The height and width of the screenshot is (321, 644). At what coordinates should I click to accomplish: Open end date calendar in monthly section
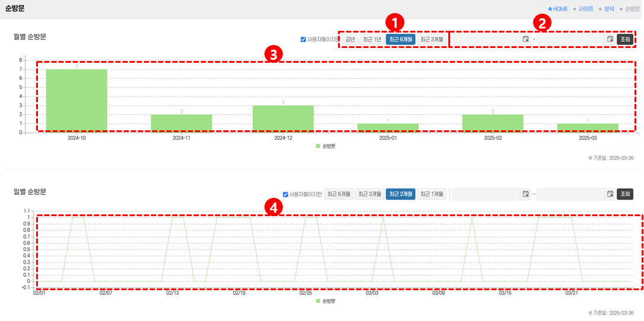click(610, 39)
